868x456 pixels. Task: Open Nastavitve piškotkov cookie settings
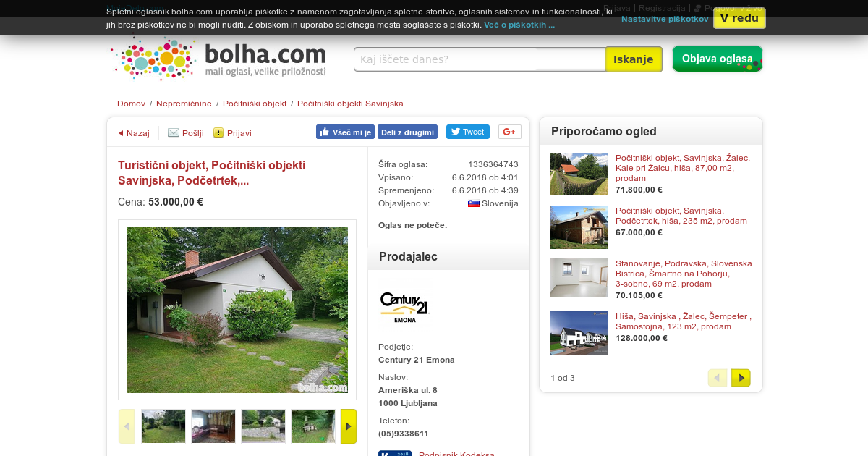click(x=665, y=19)
